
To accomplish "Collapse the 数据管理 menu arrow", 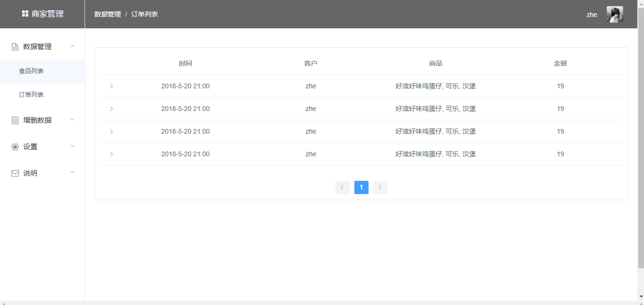I will tap(72, 46).
